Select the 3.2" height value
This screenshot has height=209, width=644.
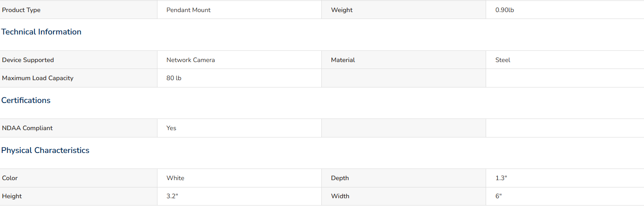(x=172, y=196)
